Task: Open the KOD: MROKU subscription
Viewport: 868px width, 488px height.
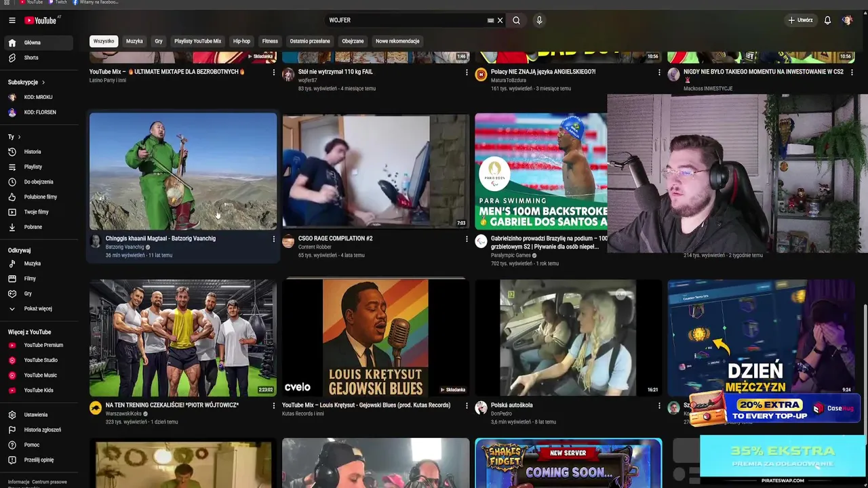Action: coord(38,97)
